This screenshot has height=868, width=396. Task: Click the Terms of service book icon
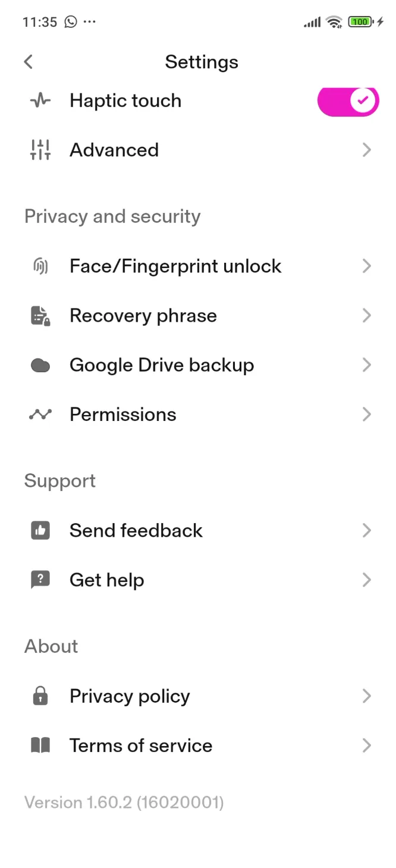coord(40,745)
